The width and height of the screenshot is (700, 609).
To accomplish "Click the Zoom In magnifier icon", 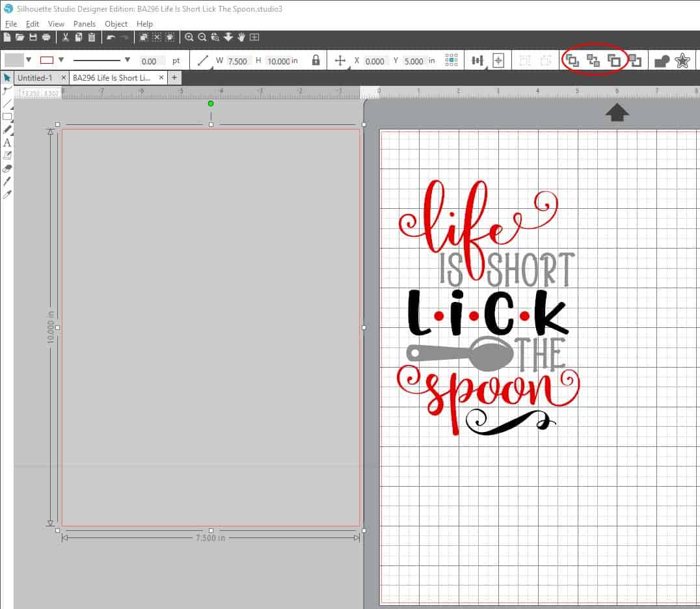I will (x=189, y=38).
